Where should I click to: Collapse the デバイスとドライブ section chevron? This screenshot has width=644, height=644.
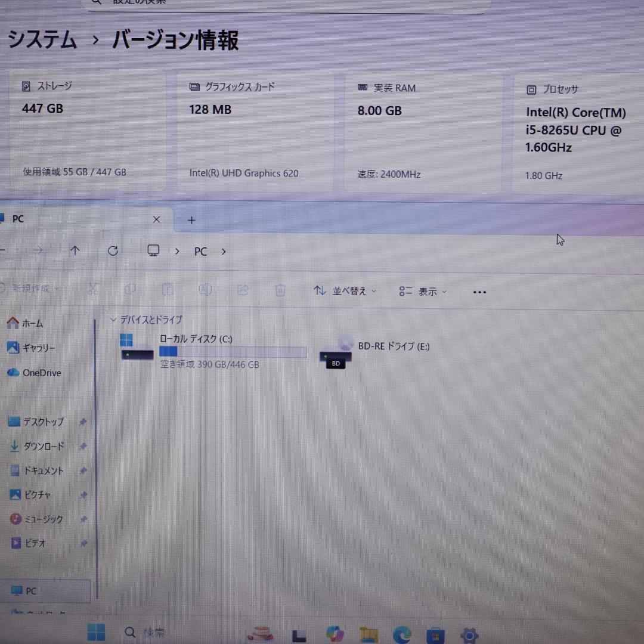point(113,320)
